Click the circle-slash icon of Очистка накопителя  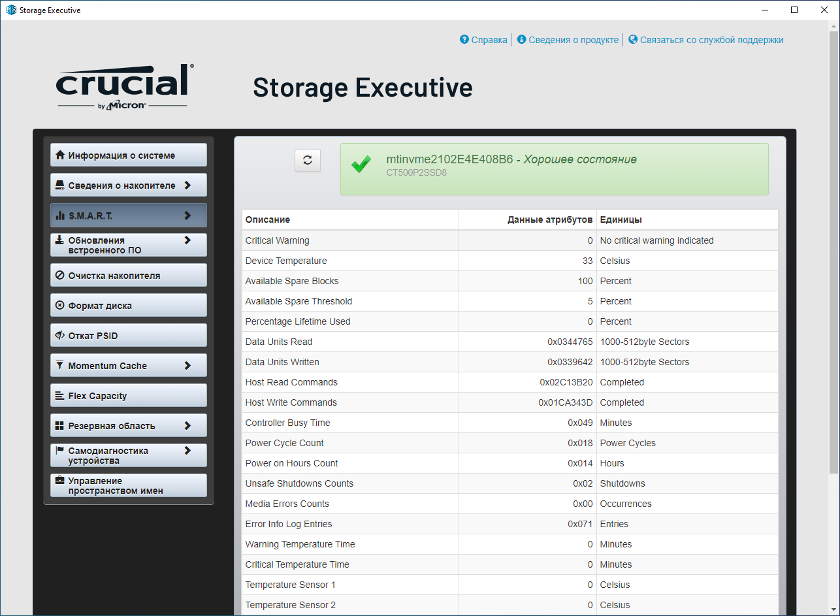point(60,276)
